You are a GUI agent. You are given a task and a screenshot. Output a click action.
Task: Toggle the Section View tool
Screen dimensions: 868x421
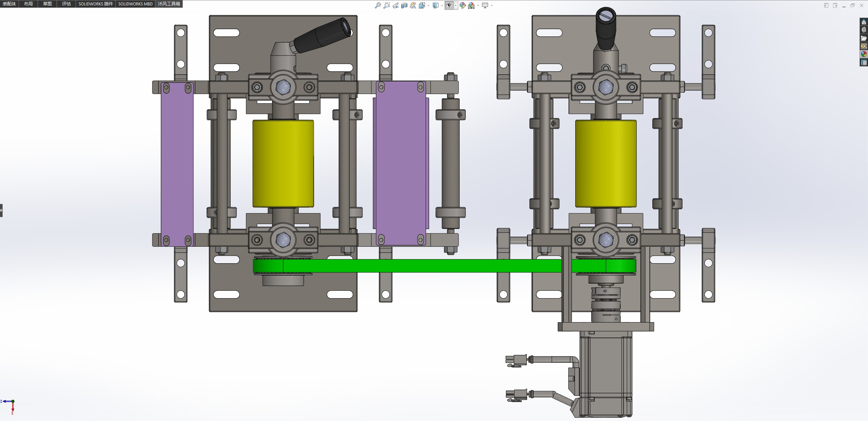404,5
